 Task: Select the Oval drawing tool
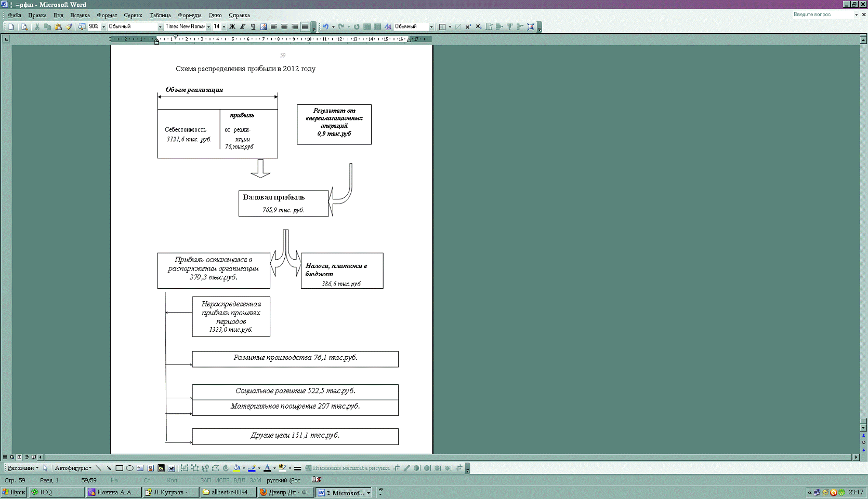pyautogui.click(x=129, y=468)
